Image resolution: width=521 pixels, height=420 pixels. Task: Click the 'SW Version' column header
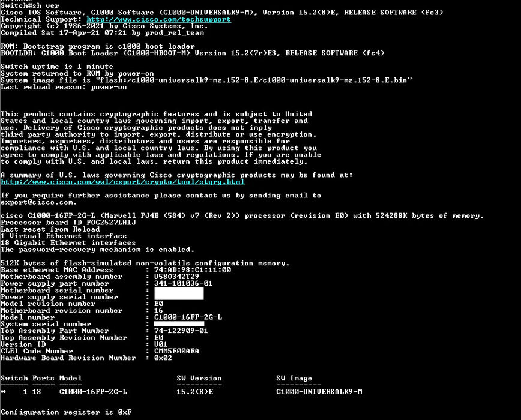pyautogui.click(x=199, y=379)
